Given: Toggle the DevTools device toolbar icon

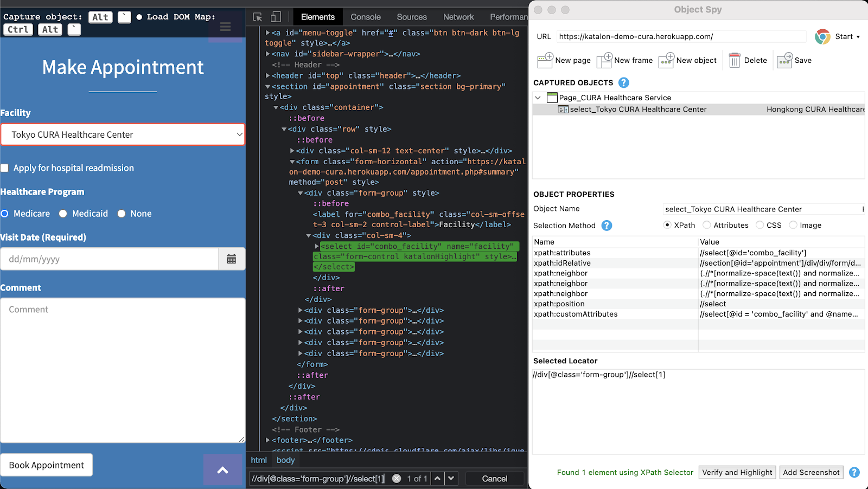Looking at the screenshot, I should point(276,17).
